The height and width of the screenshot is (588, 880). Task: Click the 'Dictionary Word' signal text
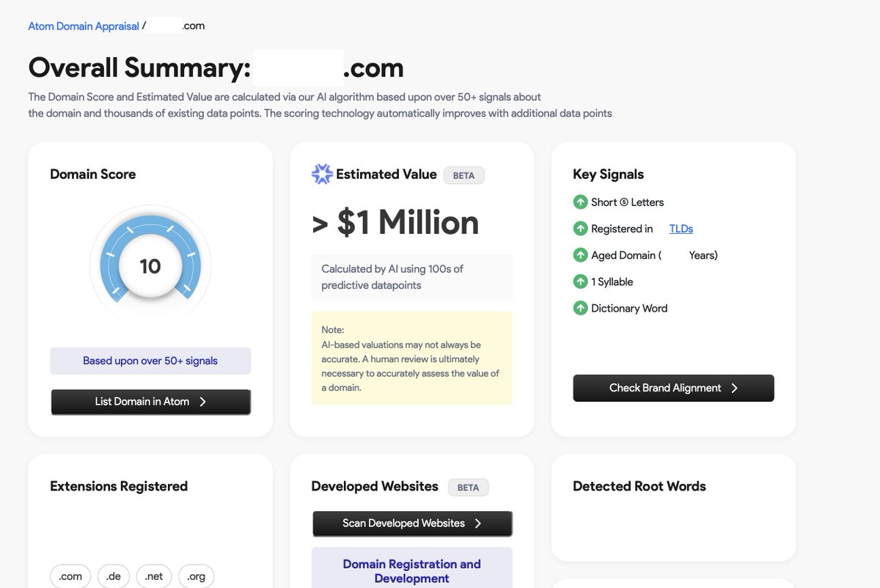pyautogui.click(x=629, y=309)
